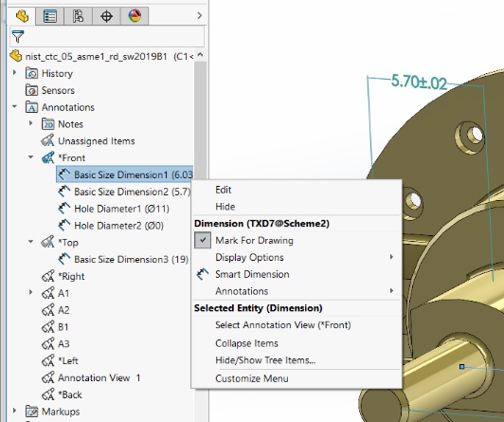Image resolution: width=504 pixels, height=422 pixels.
Task: Click the tree scrollbar up arrow
Action: [x=200, y=55]
